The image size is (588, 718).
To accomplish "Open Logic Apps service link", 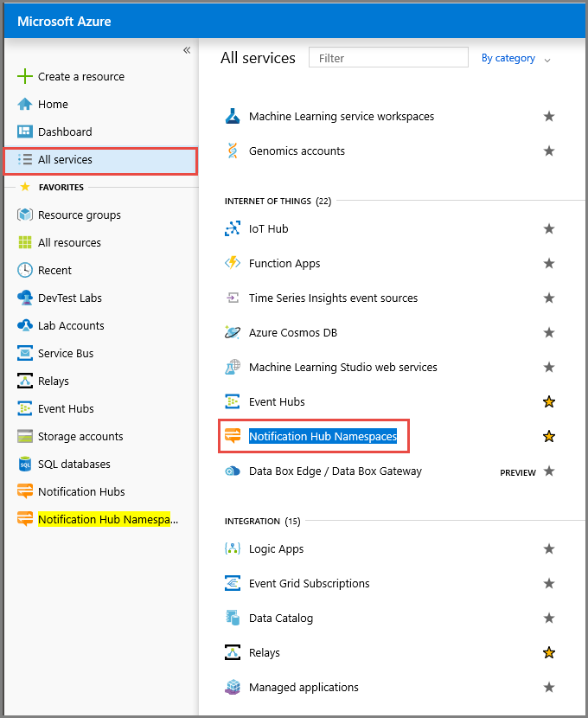I will pos(276,549).
